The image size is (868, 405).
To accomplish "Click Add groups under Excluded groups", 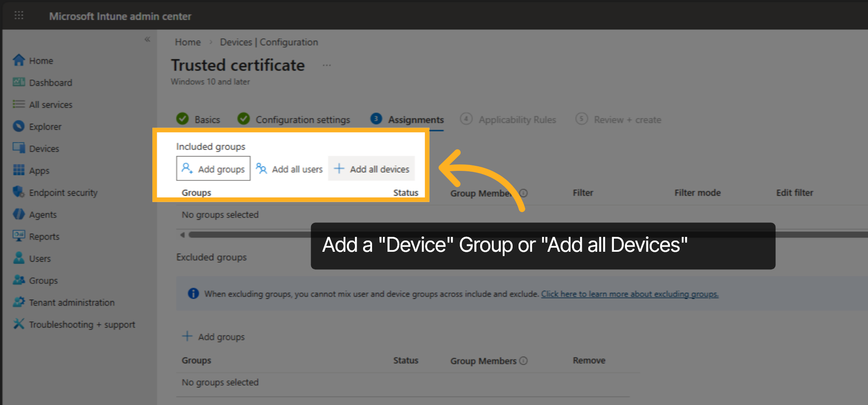I will point(213,337).
